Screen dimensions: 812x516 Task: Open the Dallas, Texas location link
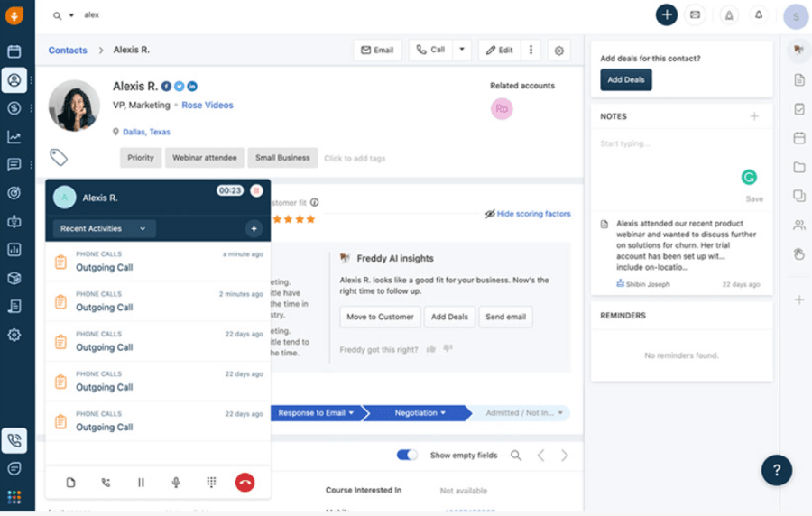(146, 132)
